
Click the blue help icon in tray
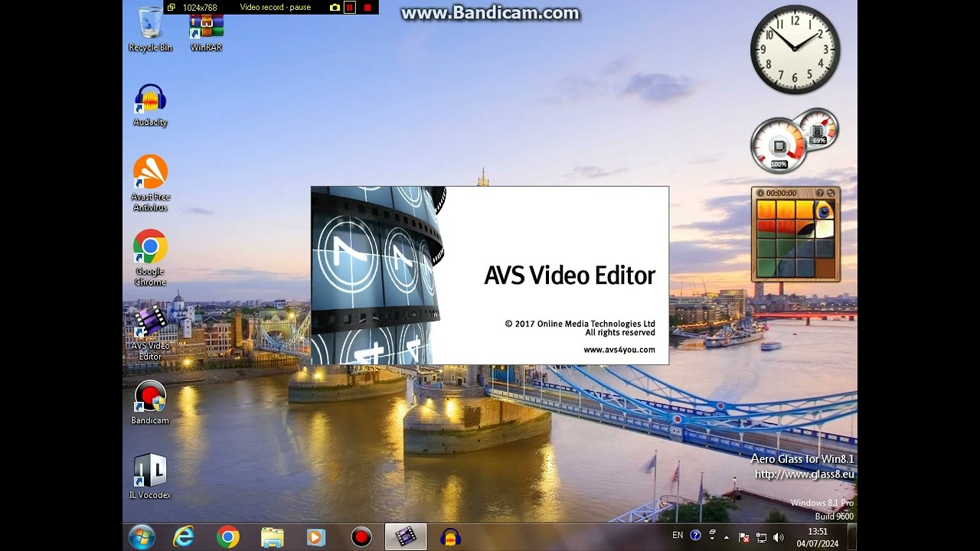[x=695, y=536]
